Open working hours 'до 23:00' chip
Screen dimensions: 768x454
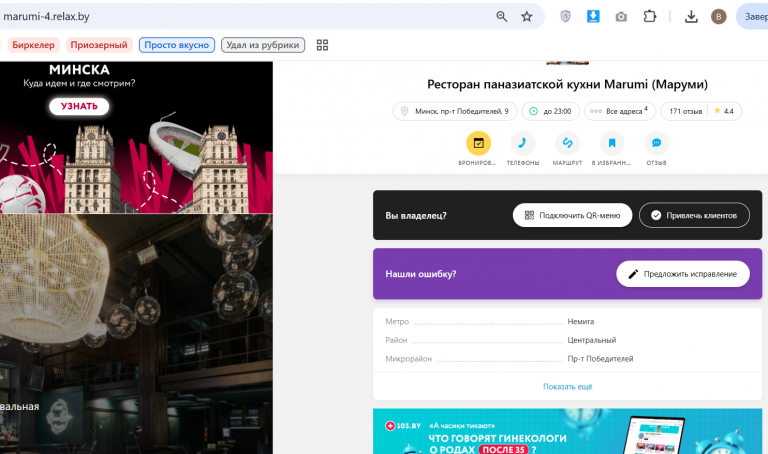[x=551, y=111]
